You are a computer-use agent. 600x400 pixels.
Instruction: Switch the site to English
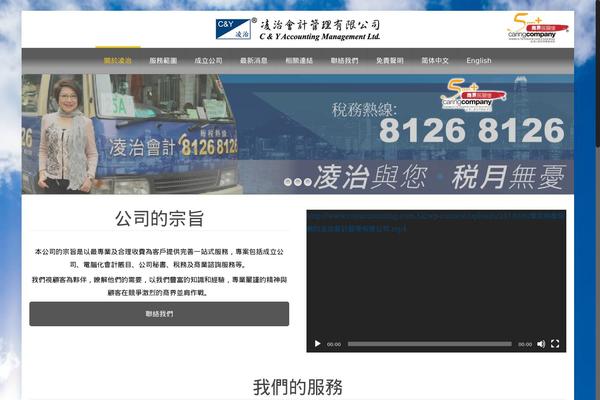(x=479, y=60)
